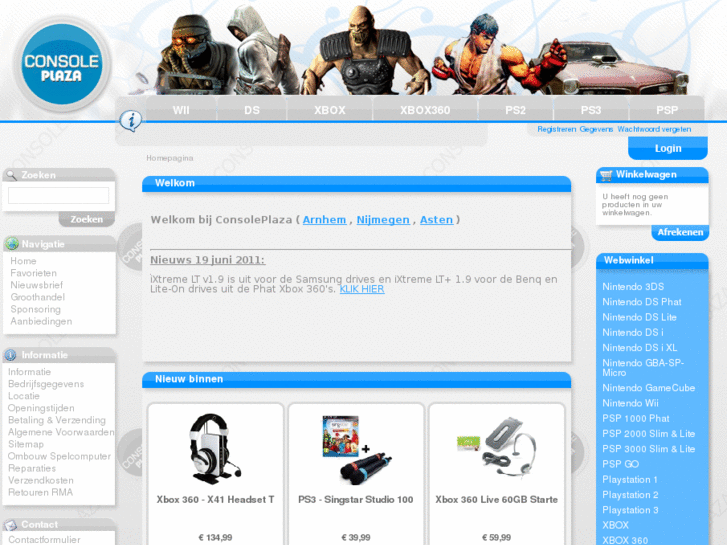Open the Playstation 2 category
727x545 pixels.
point(630,494)
